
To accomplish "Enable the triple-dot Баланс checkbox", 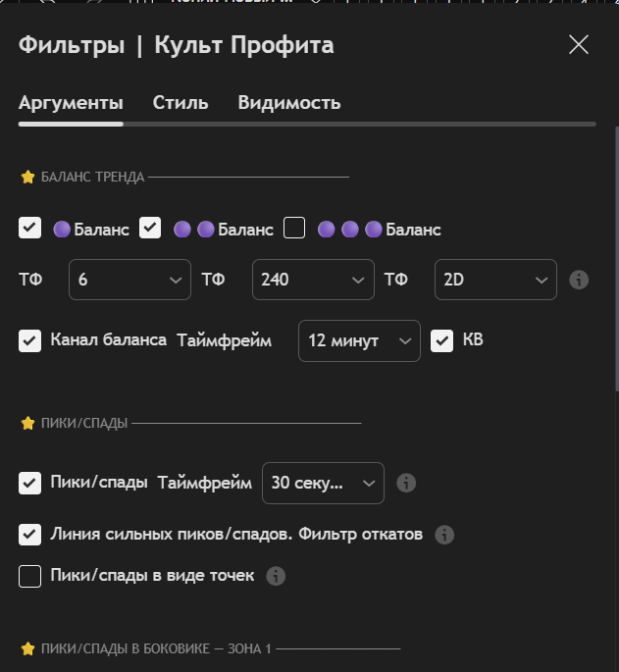I will coord(294,229).
